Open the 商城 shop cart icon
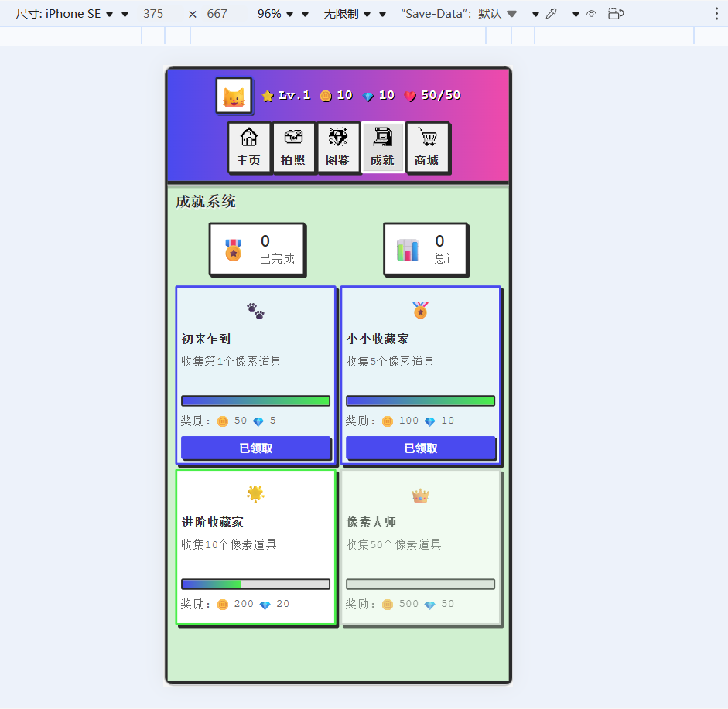Viewport: 728px width, 709px height. coord(428,147)
